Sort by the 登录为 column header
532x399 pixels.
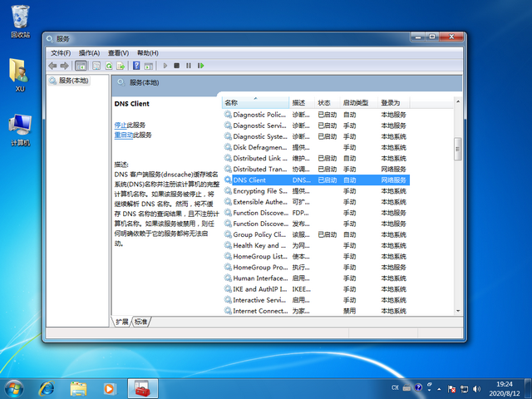[393, 102]
